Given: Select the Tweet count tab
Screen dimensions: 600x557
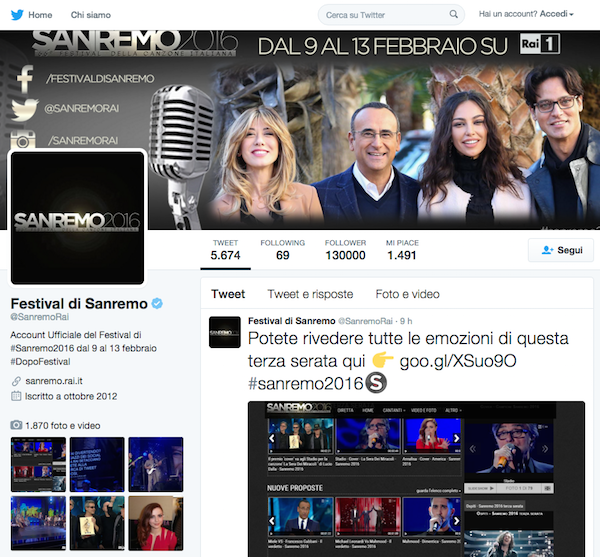Looking at the screenshot, I should [225, 250].
